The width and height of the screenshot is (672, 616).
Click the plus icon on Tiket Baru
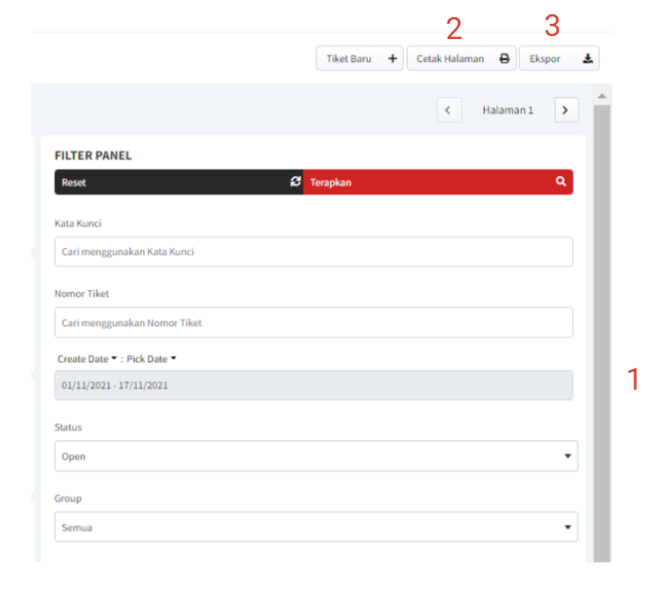pyautogui.click(x=393, y=59)
